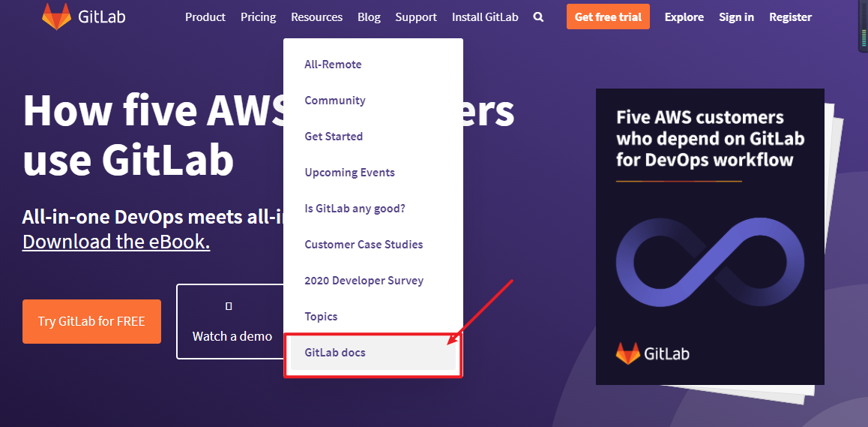The image size is (868, 427).
Task: Open the search magnifier icon
Action: [538, 17]
